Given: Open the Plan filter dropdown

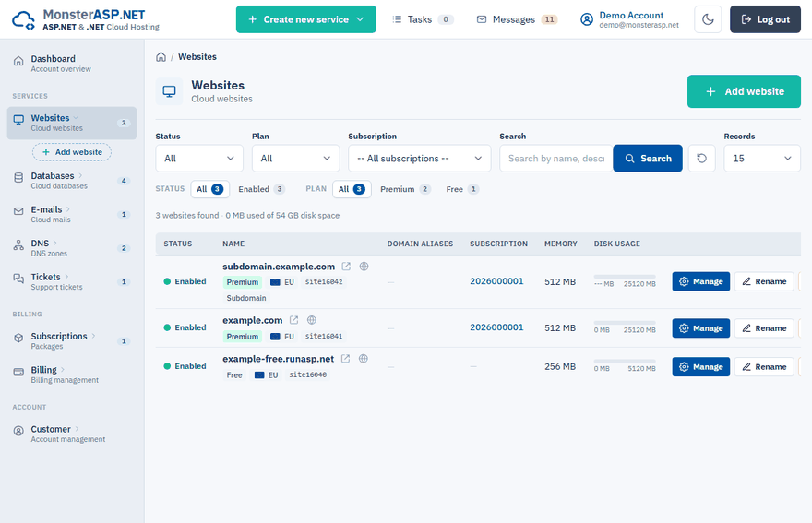Looking at the screenshot, I should pyautogui.click(x=295, y=159).
